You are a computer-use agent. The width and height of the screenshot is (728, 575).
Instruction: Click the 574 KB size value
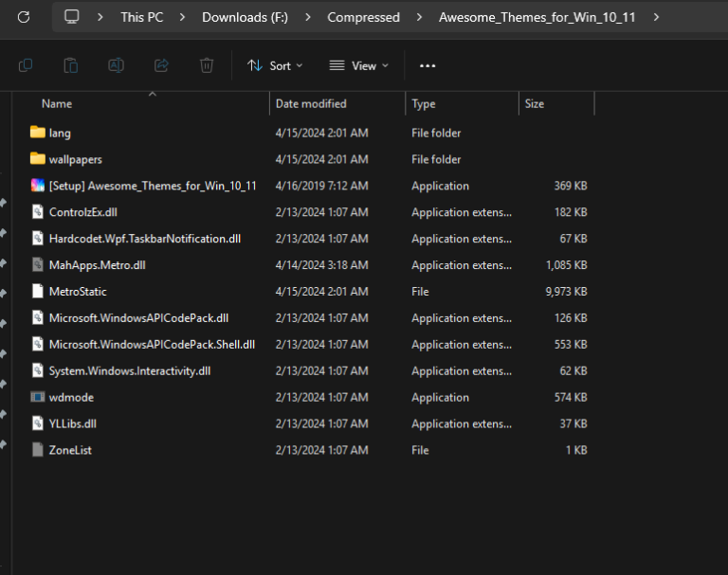click(x=571, y=397)
